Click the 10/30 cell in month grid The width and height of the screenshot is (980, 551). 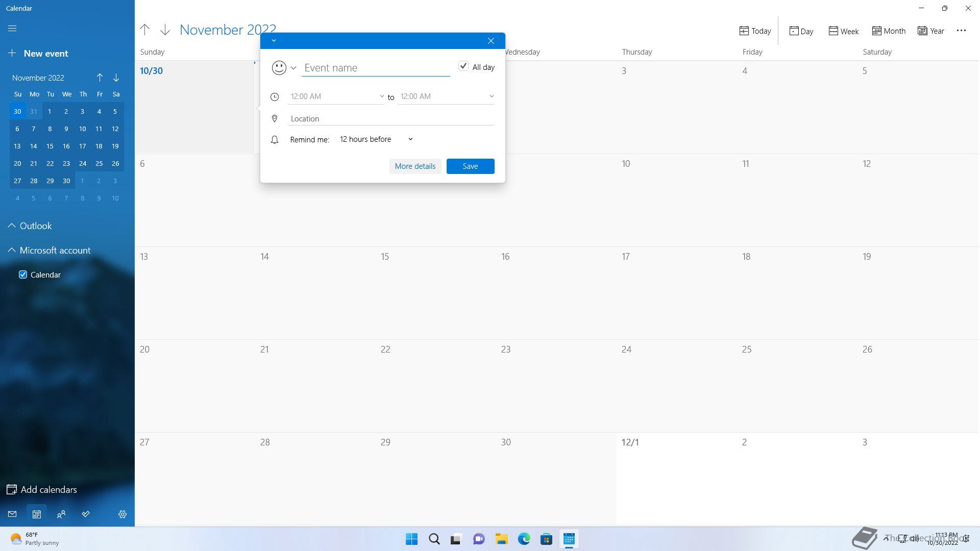[194, 107]
